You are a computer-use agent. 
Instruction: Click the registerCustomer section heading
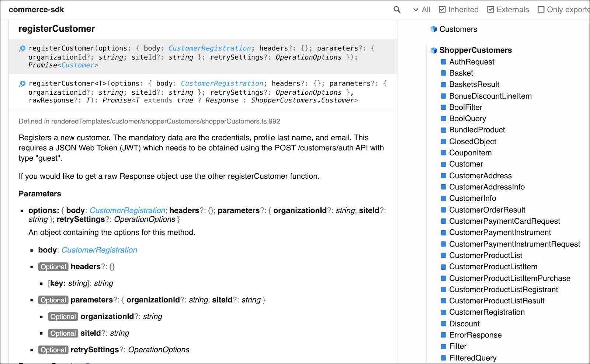57,29
